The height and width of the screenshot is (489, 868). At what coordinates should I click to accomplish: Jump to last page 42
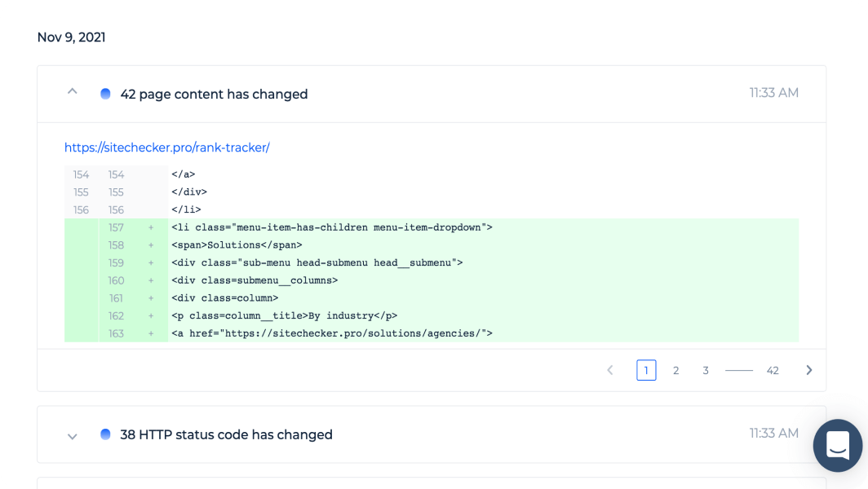click(773, 371)
